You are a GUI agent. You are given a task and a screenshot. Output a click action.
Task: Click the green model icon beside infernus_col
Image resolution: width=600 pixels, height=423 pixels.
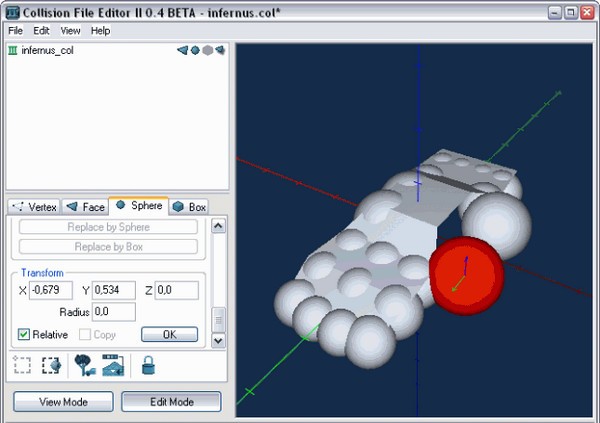click(13, 51)
